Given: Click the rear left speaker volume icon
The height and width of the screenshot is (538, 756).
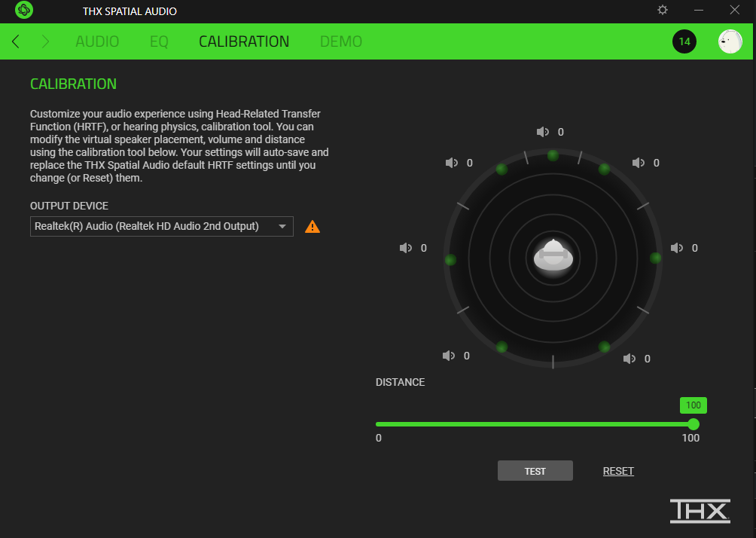Looking at the screenshot, I should [448, 356].
